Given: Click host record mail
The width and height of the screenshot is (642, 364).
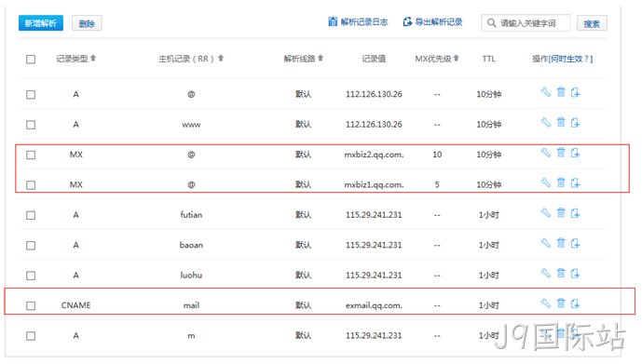Looking at the screenshot, I should [x=191, y=305].
